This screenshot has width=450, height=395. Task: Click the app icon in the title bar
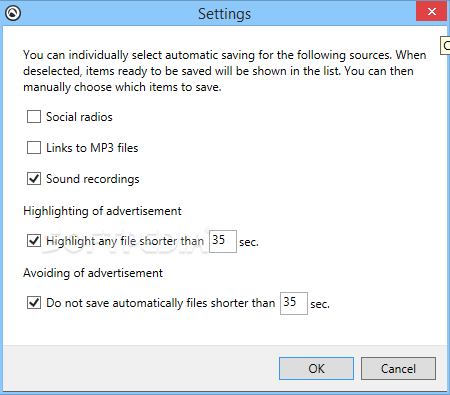click(x=13, y=13)
